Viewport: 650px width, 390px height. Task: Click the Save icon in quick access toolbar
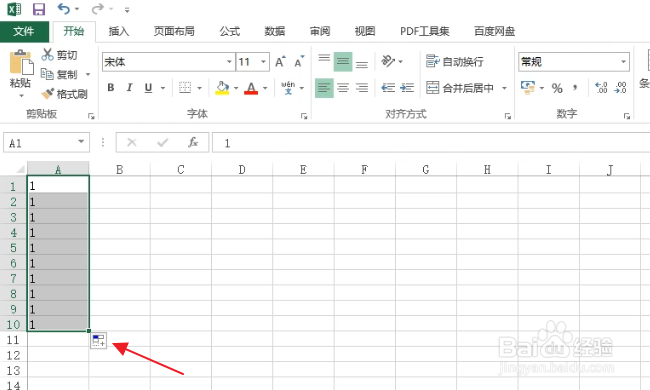39,9
